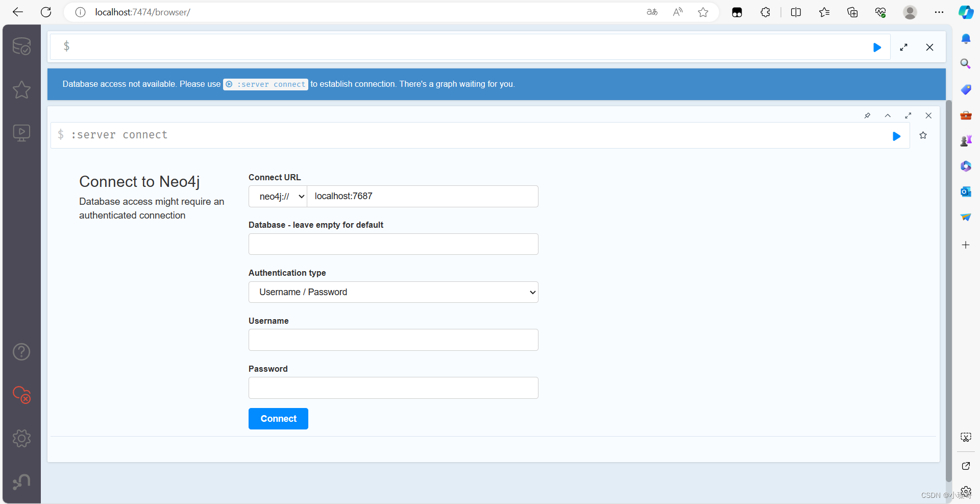Screen dimensions: 980x504
Task: Open screenshot tool icon in Edge sidebar
Action: click(x=966, y=437)
